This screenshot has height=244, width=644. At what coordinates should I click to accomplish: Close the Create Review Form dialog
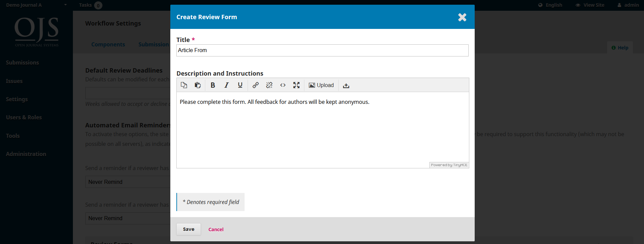[462, 17]
